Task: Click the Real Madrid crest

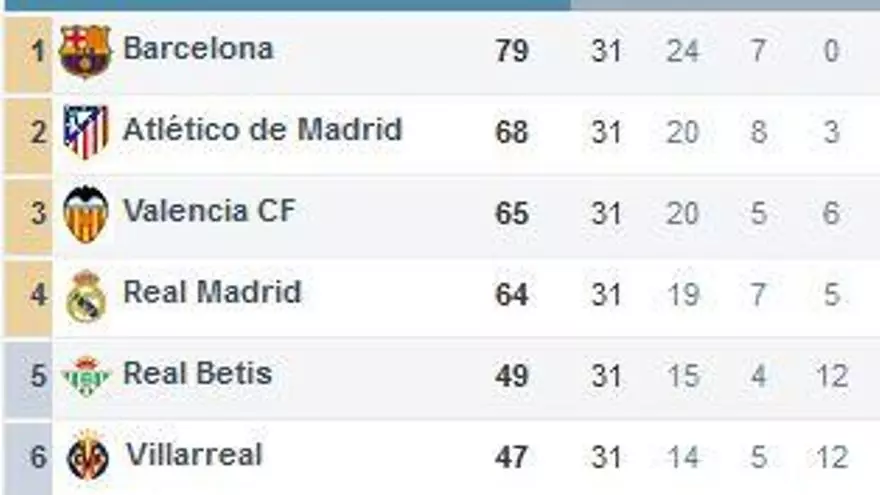Action: pyautogui.click(x=85, y=296)
